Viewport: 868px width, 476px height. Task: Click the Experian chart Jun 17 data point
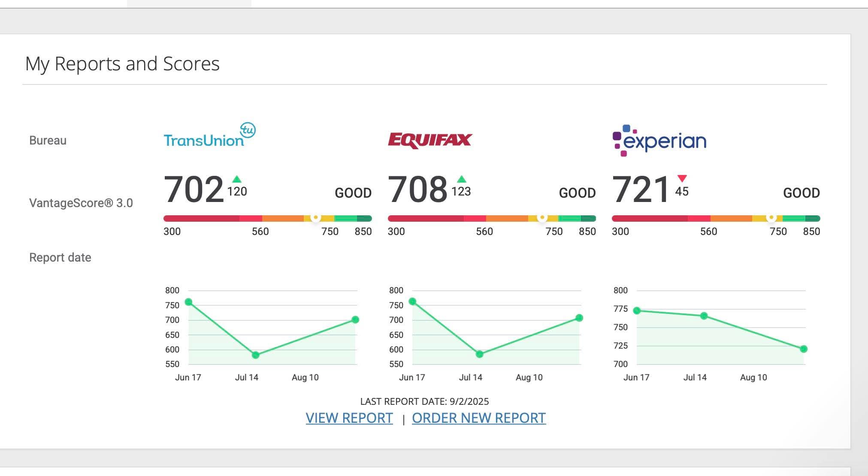click(x=637, y=310)
